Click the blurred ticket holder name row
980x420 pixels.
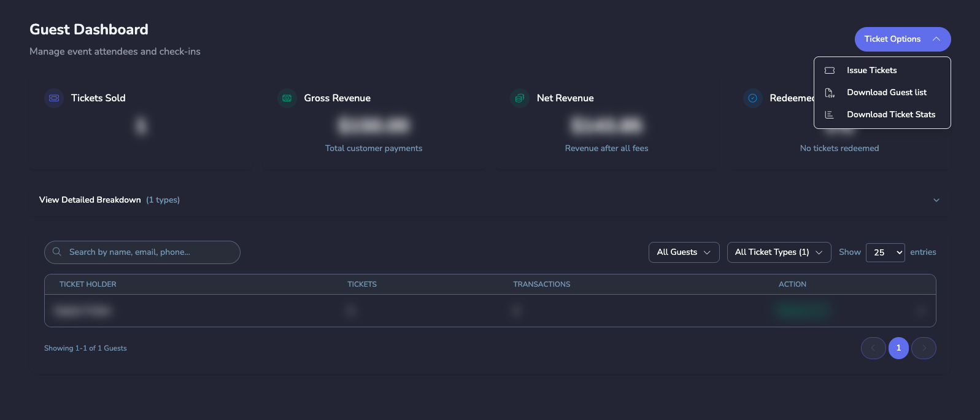click(82, 311)
